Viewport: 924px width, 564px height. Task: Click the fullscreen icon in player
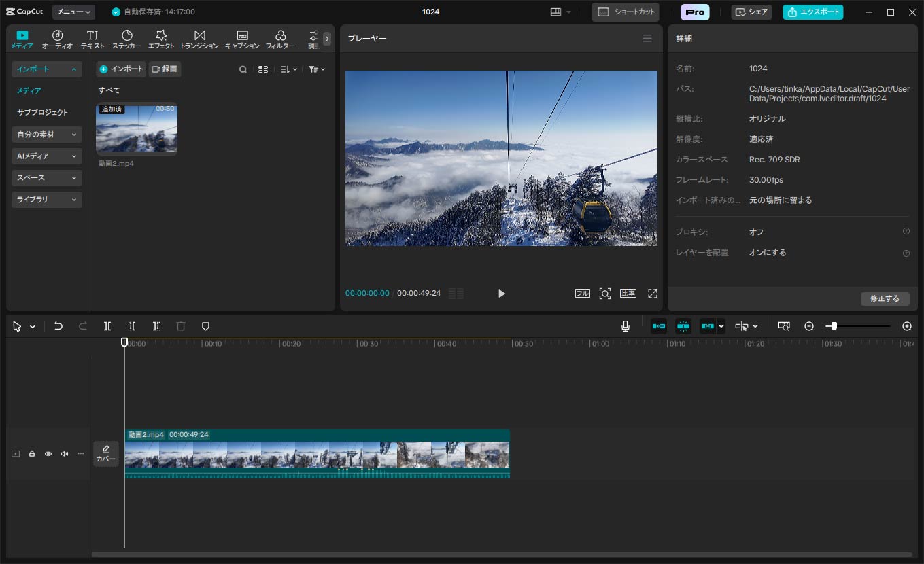[652, 294]
